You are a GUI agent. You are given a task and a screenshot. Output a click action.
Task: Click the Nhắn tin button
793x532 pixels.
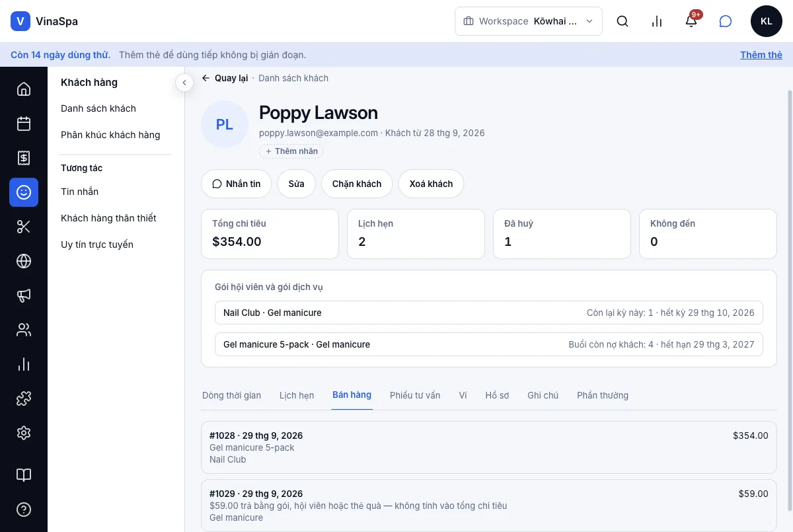[x=237, y=184]
